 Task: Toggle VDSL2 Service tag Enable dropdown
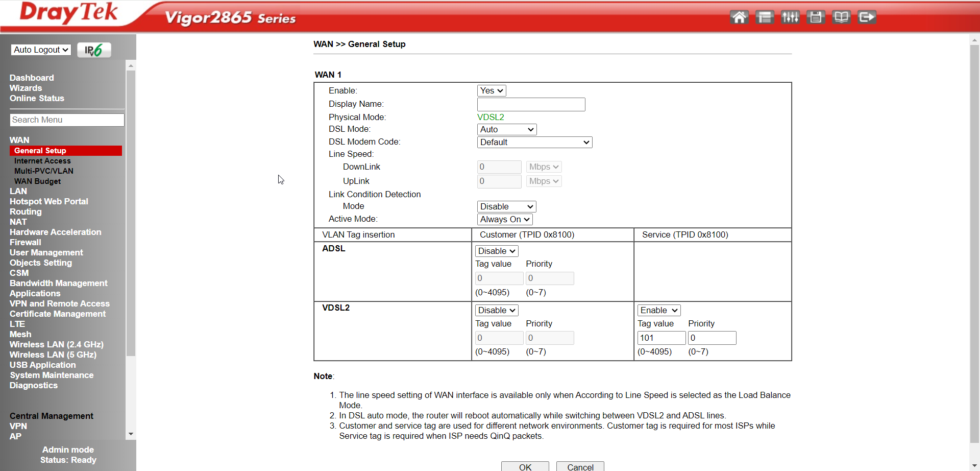[x=658, y=311]
